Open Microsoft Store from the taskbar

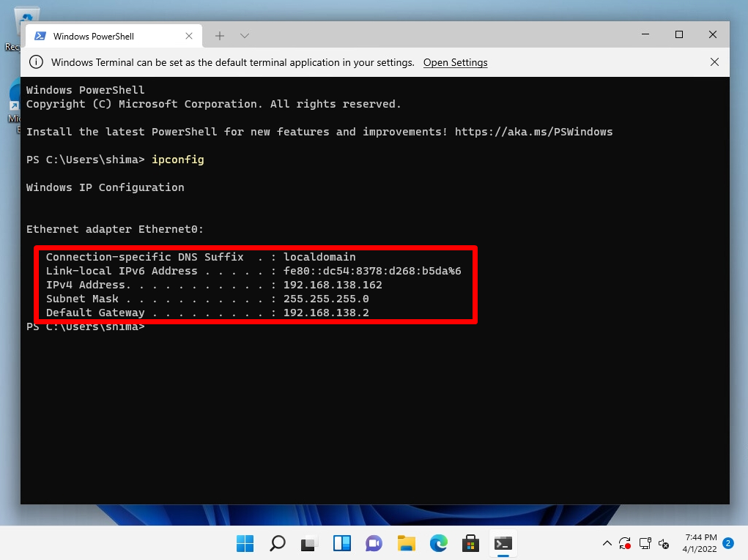coord(470,543)
